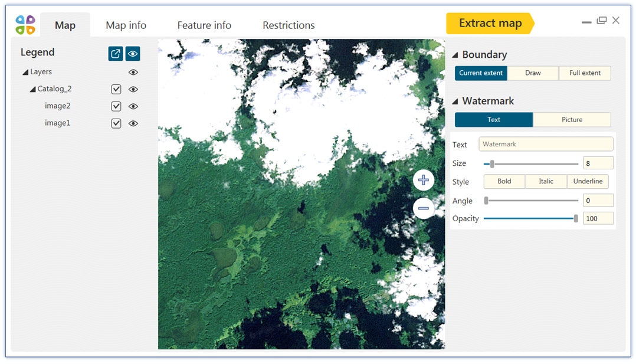Click the Angle value field
The height and width of the screenshot is (364, 636).
pyautogui.click(x=598, y=201)
